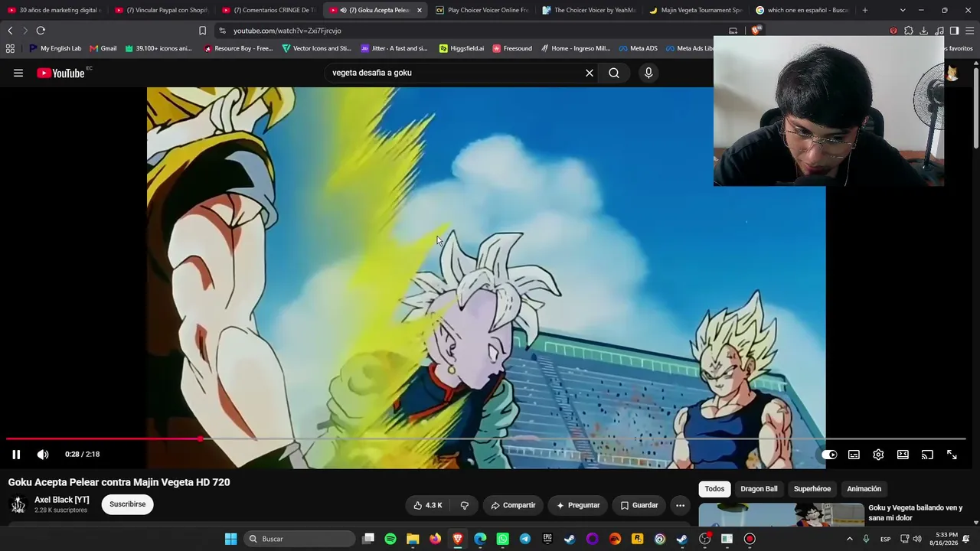980x551 pixels.
Task: Subscribe with the Suscribirse button
Action: (x=127, y=504)
